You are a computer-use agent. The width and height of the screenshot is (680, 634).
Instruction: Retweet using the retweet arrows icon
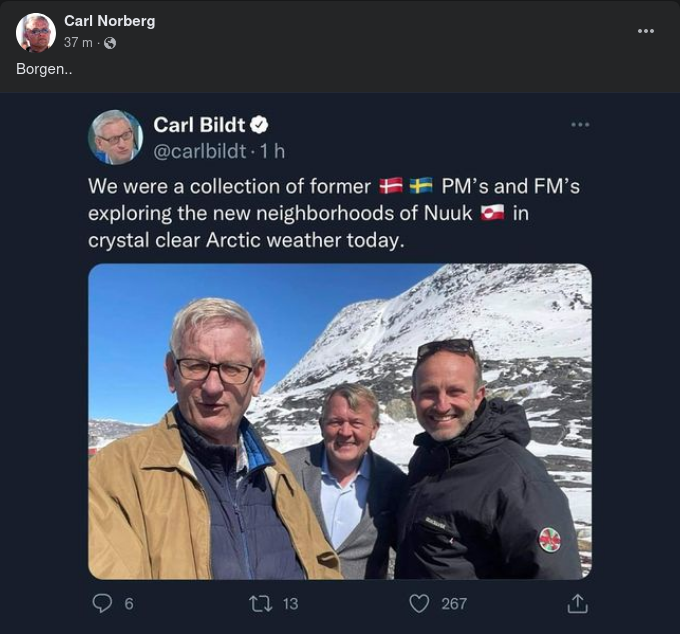[260, 603]
